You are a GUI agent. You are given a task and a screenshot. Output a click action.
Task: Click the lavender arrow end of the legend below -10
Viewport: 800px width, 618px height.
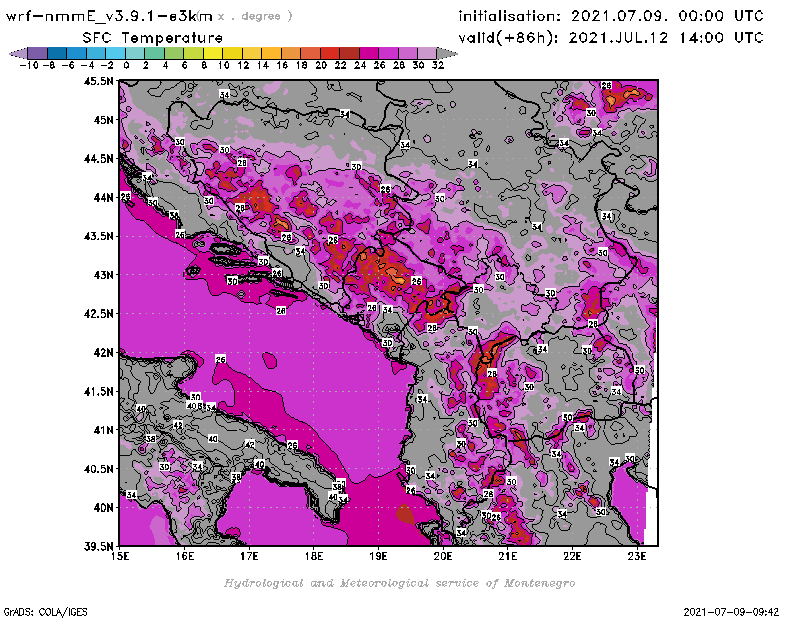click(x=18, y=53)
